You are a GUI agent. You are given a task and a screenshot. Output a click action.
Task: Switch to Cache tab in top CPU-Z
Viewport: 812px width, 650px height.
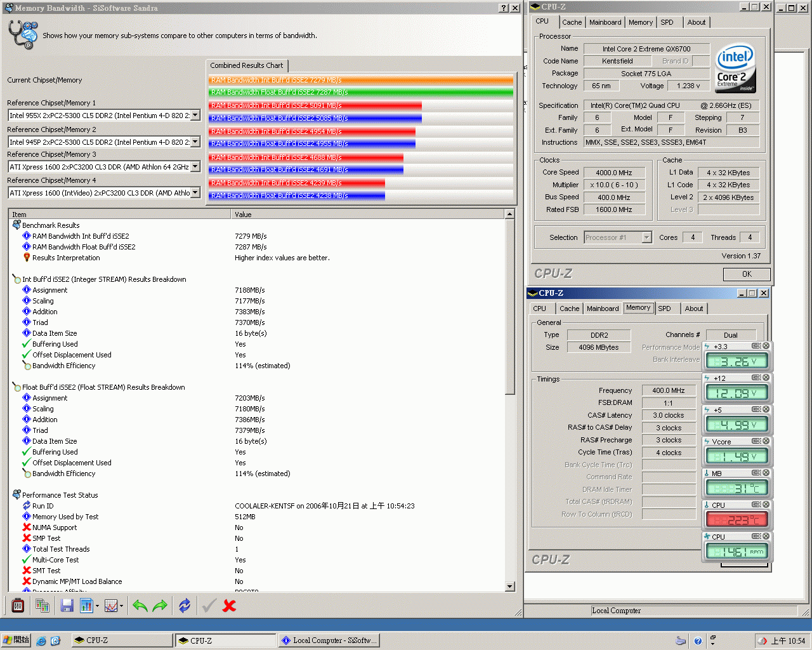pyautogui.click(x=572, y=22)
